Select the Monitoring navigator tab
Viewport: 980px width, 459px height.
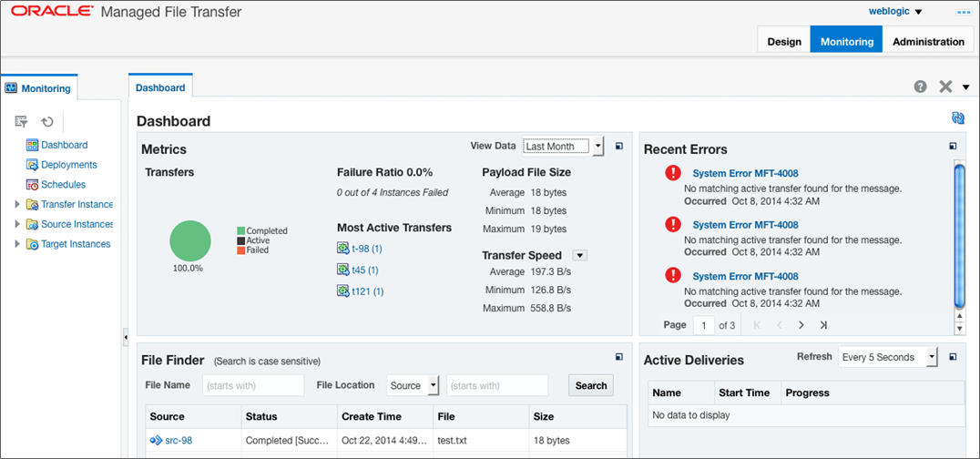pos(38,88)
